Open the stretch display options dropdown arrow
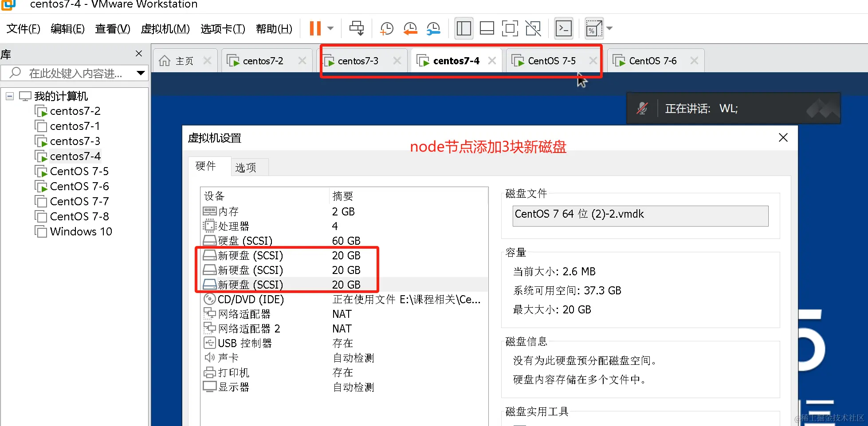Screen dimensions: 868x426 (x=609, y=28)
